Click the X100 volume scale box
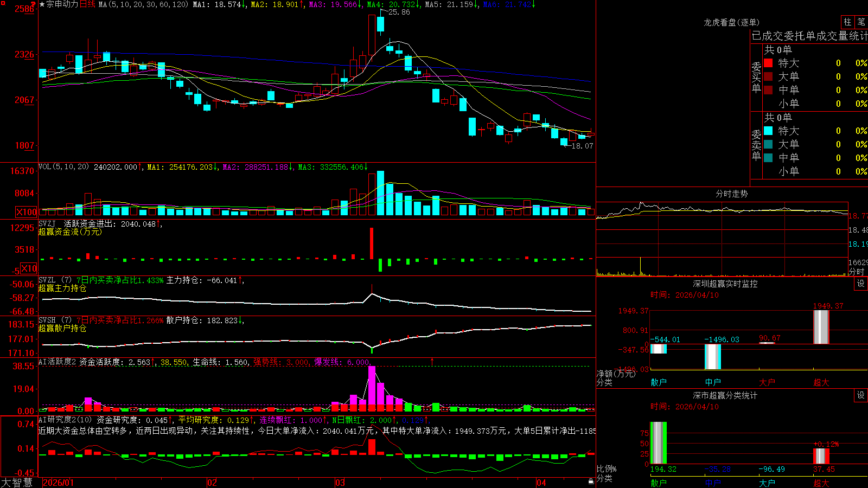The image size is (868, 488). [27, 212]
